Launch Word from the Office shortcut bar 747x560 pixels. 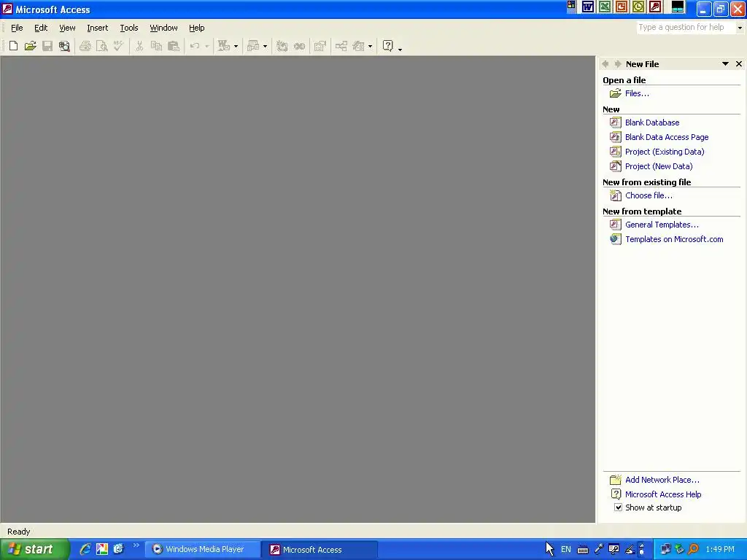[588, 7]
